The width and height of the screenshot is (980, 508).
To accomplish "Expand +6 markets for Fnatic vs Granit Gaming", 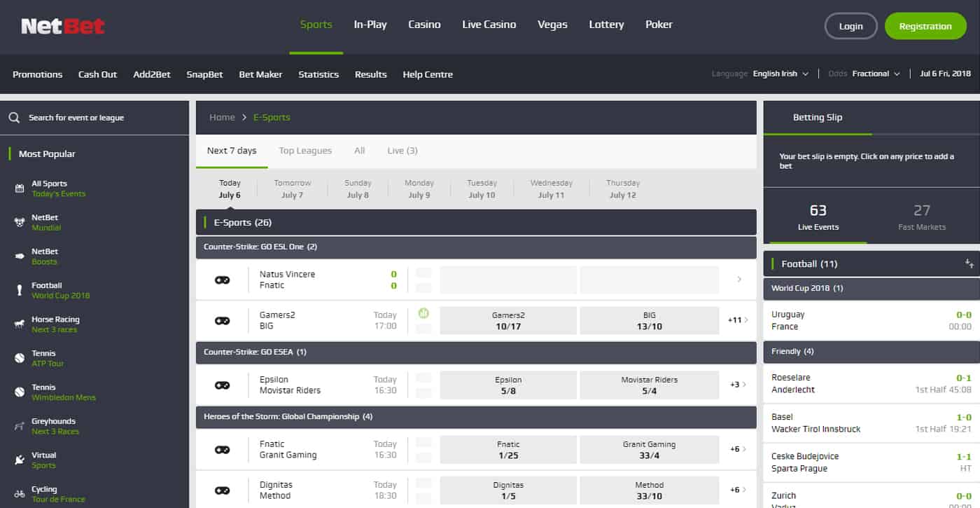I will point(738,449).
